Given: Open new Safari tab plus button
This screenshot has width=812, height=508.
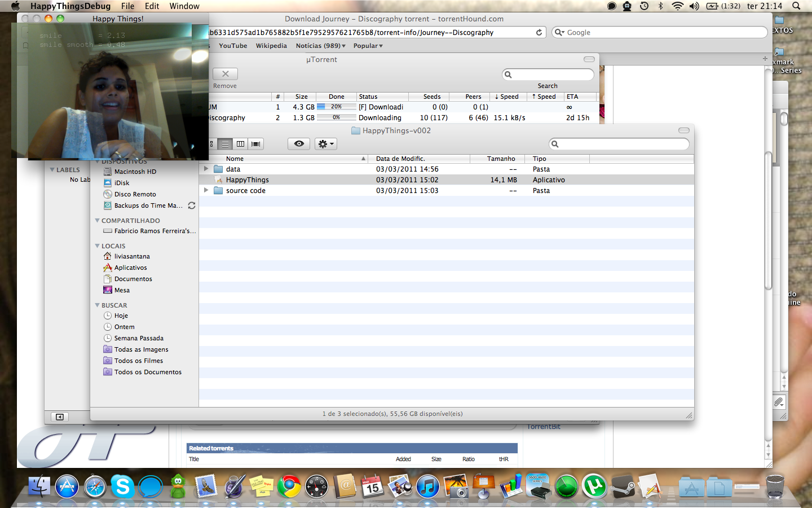Looking at the screenshot, I should tap(765, 59).
